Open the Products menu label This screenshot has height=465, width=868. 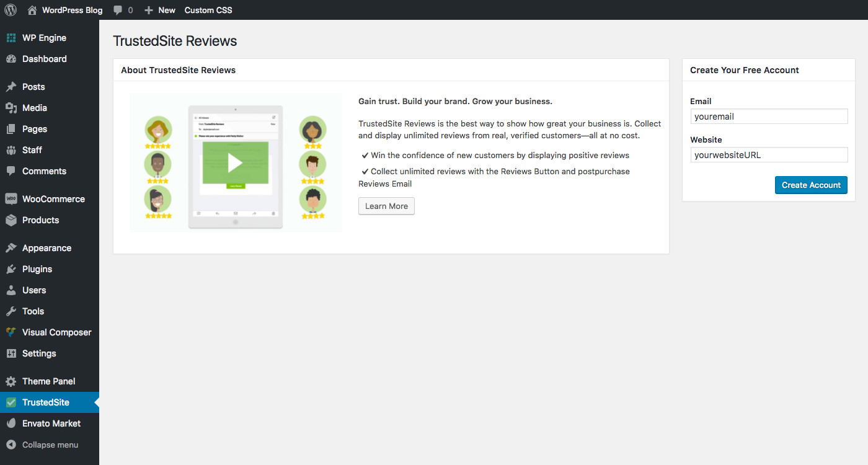pyautogui.click(x=40, y=220)
